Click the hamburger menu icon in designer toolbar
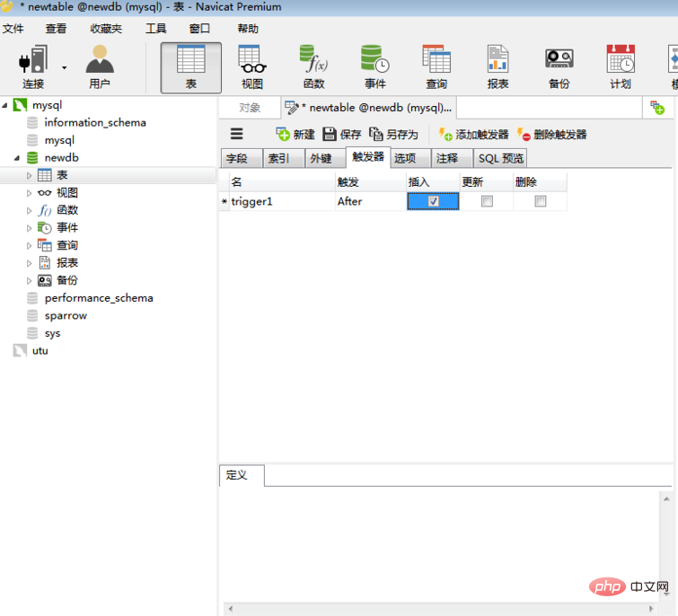 point(236,134)
